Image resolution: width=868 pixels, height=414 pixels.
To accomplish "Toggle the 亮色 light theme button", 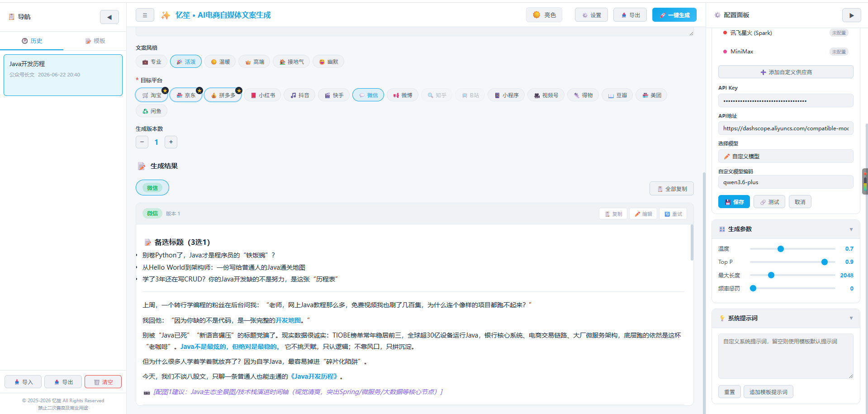I will click(544, 15).
